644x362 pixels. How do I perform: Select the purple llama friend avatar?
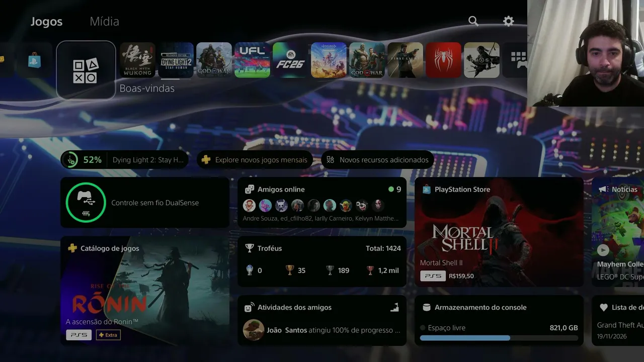(x=265, y=205)
